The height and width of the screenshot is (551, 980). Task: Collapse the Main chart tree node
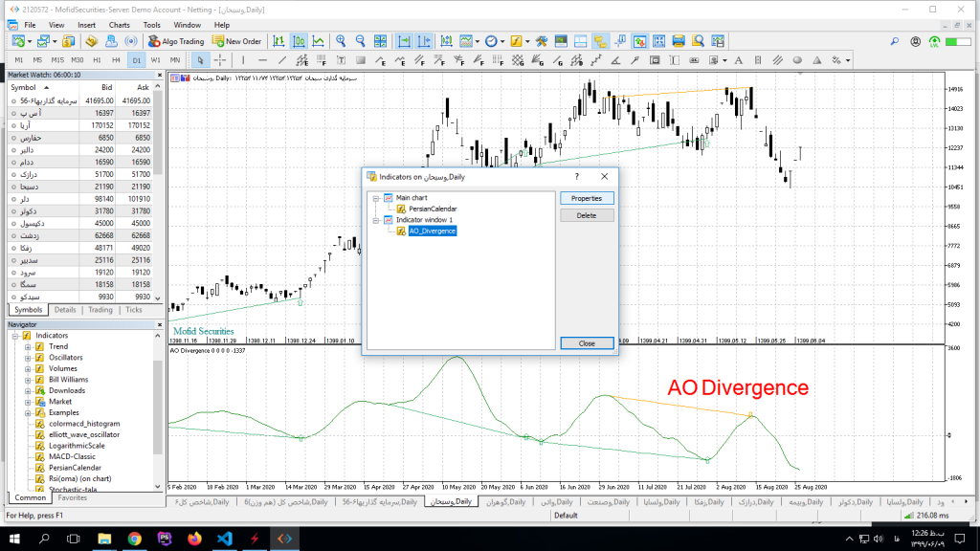point(376,198)
